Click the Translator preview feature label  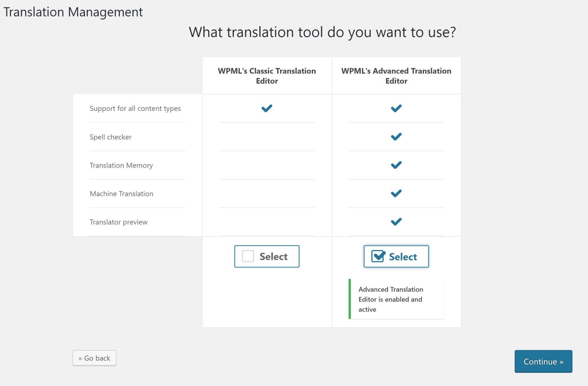pyautogui.click(x=119, y=222)
